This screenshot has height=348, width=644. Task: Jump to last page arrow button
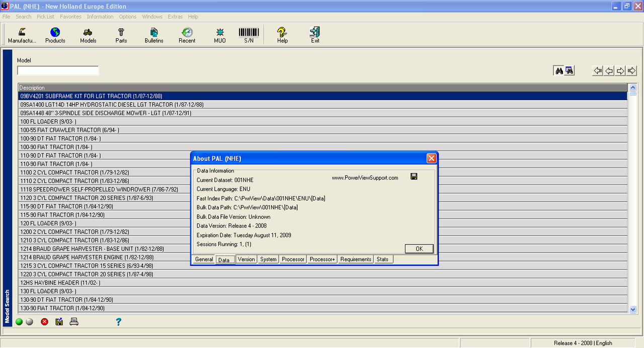(632, 71)
